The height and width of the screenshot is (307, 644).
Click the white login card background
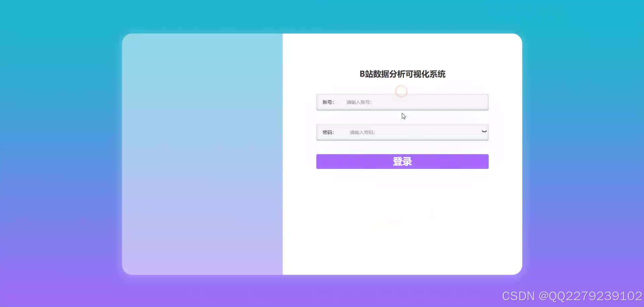coord(402,218)
